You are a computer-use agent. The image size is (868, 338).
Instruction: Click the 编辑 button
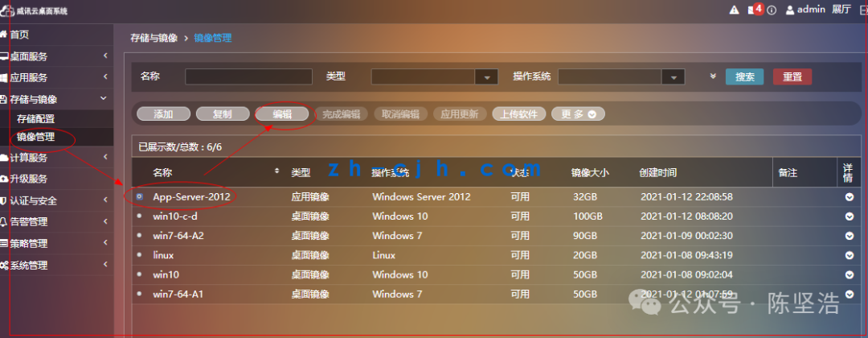pos(282,114)
